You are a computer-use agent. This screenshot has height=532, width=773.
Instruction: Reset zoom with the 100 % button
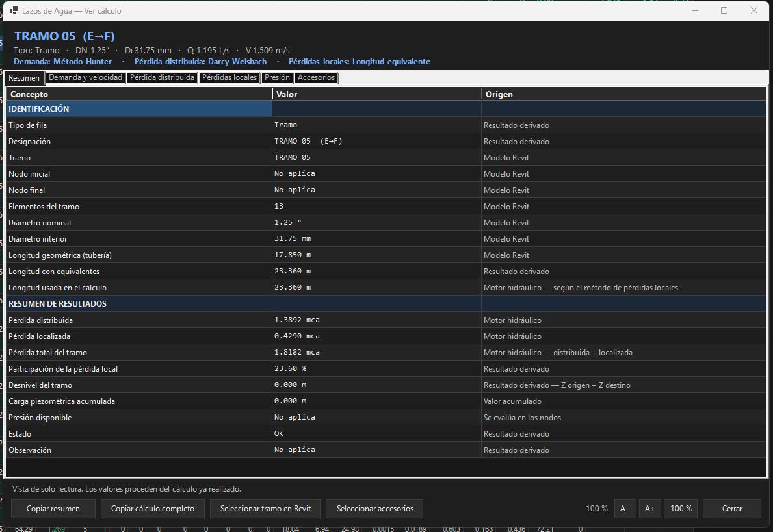point(681,509)
